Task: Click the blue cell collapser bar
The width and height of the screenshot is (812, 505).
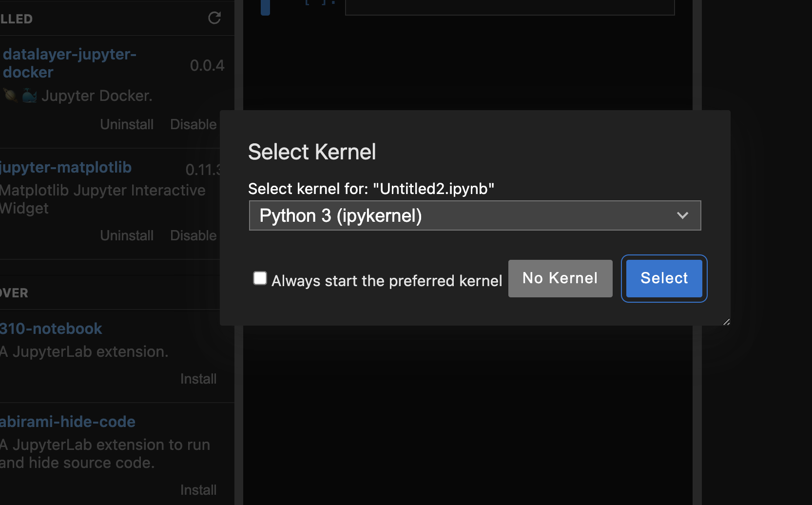Action: [x=265, y=7]
